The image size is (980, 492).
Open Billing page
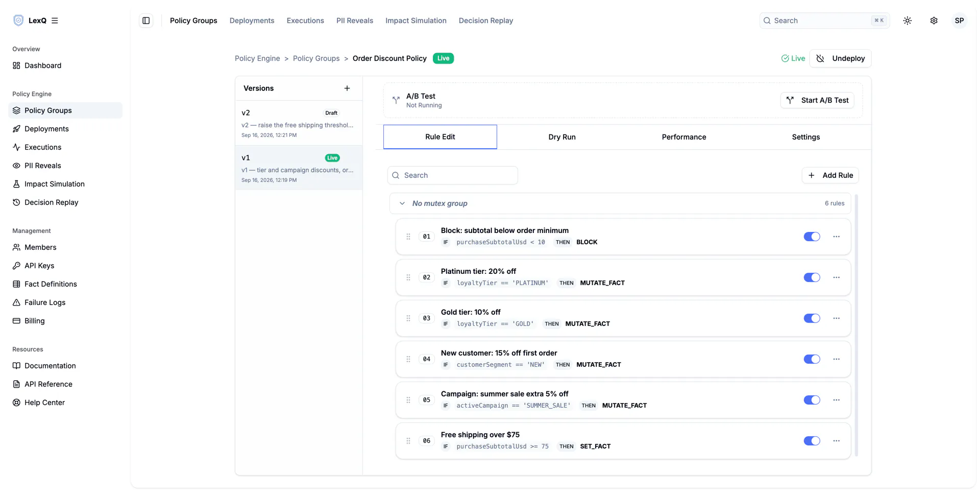point(65,321)
